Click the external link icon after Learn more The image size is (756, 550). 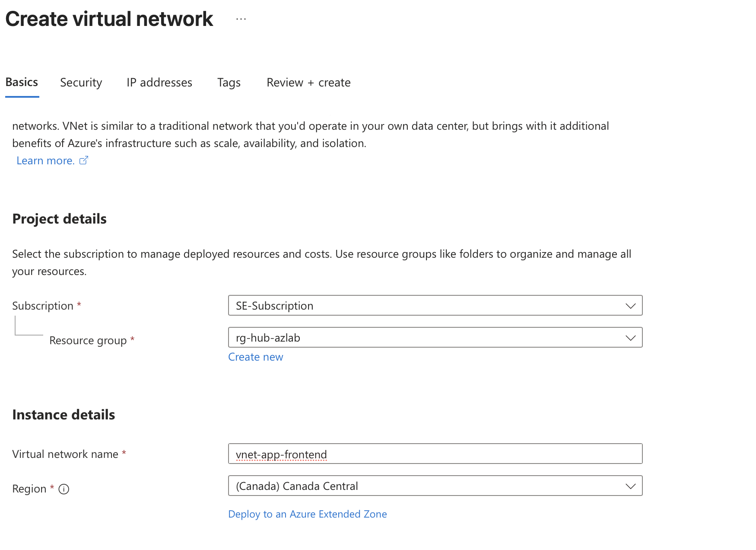[x=84, y=160]
